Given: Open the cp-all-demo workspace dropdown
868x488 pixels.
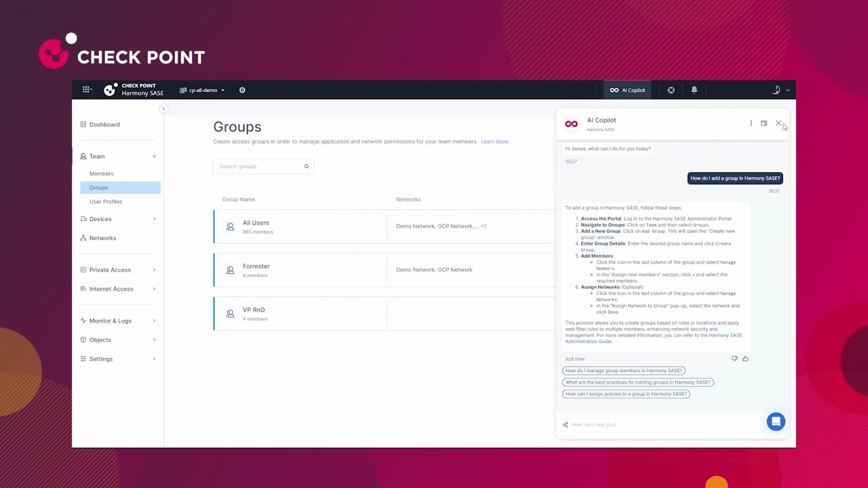Looking at the screenshot, I should (x=202, y=90).
